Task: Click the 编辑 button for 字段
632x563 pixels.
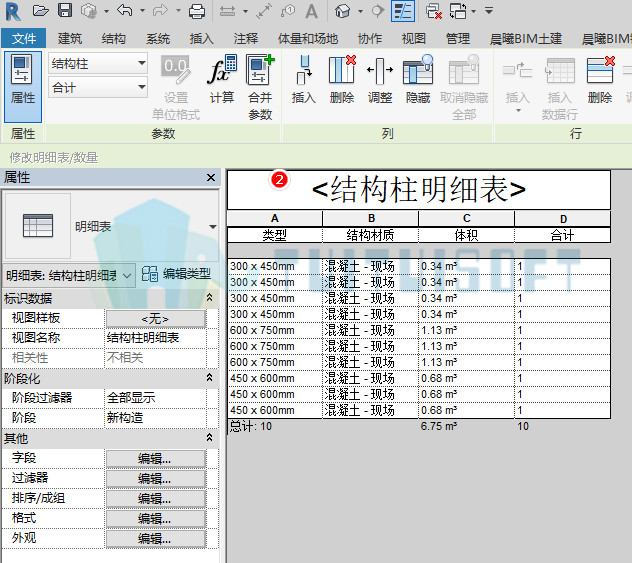Action: click(155, 459)
